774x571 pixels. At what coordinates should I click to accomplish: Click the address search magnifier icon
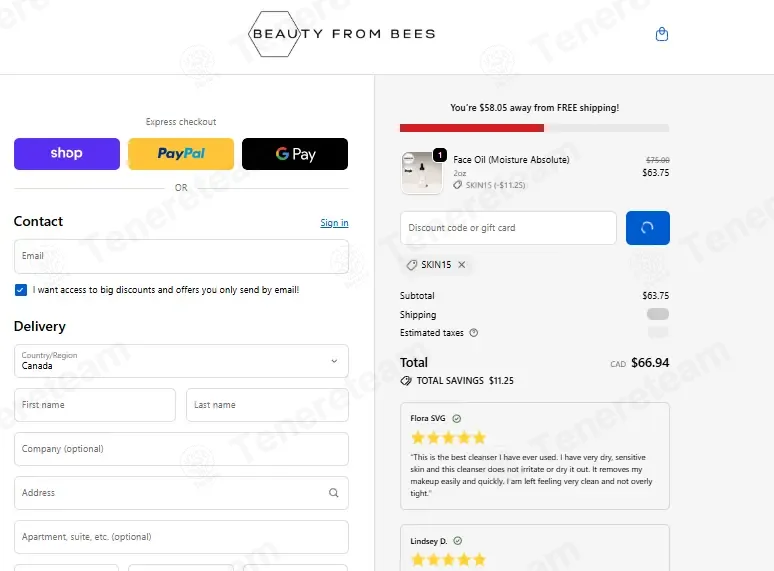point(334,493)
